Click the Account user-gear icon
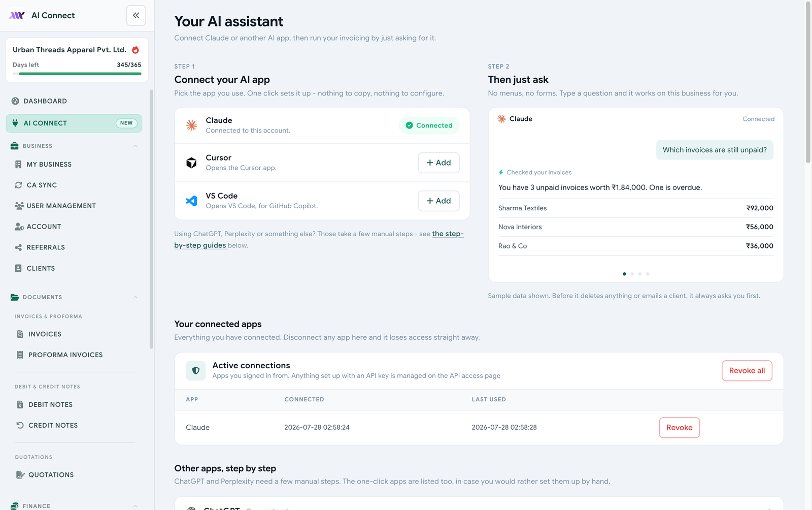The height and width of the screenshot is (510, 812). click(x=19, y=227)
